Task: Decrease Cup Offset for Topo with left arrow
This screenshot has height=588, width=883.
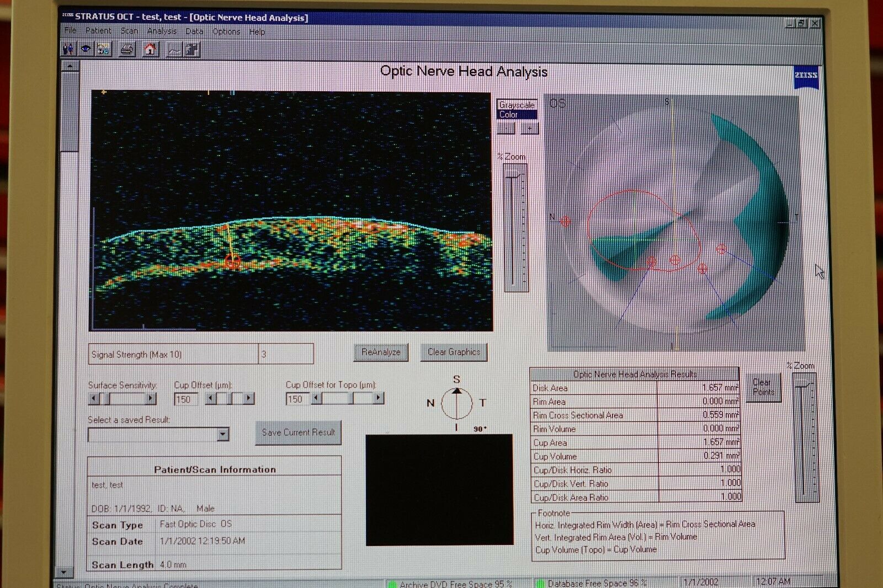Action: point(316,398)
